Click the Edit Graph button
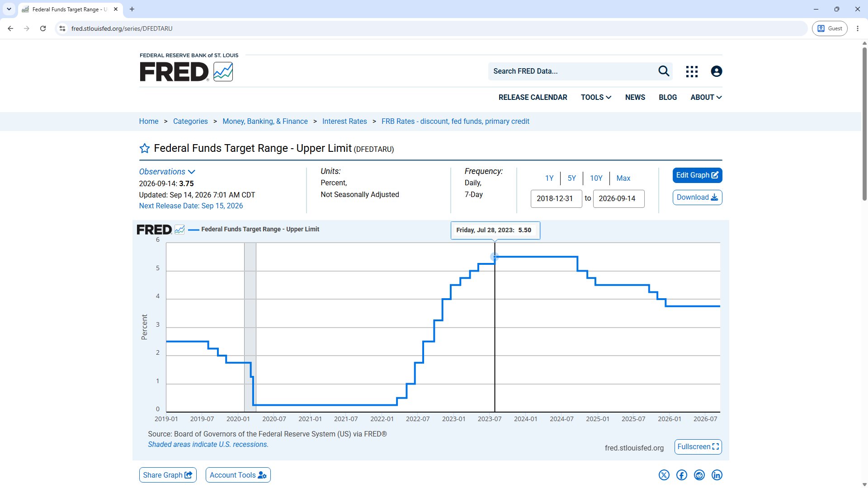 (697, 175)
